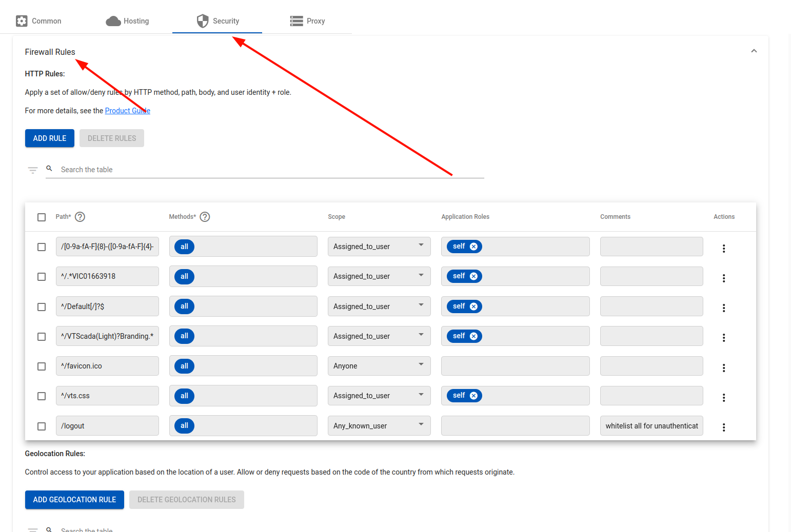This screenshot has height=532, width=791.
Task: Click the Methods help question mark icon
Action: [x=205, y=217]
